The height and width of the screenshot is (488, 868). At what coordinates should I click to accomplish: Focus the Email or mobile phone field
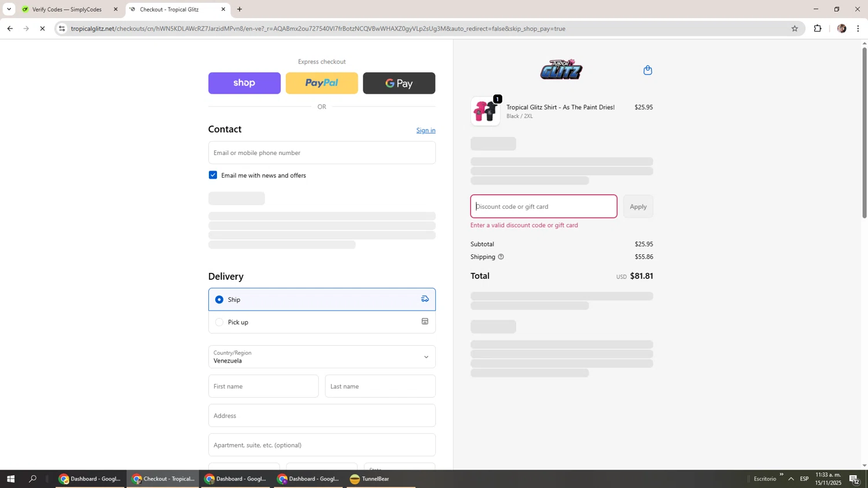tap(322, 153)
